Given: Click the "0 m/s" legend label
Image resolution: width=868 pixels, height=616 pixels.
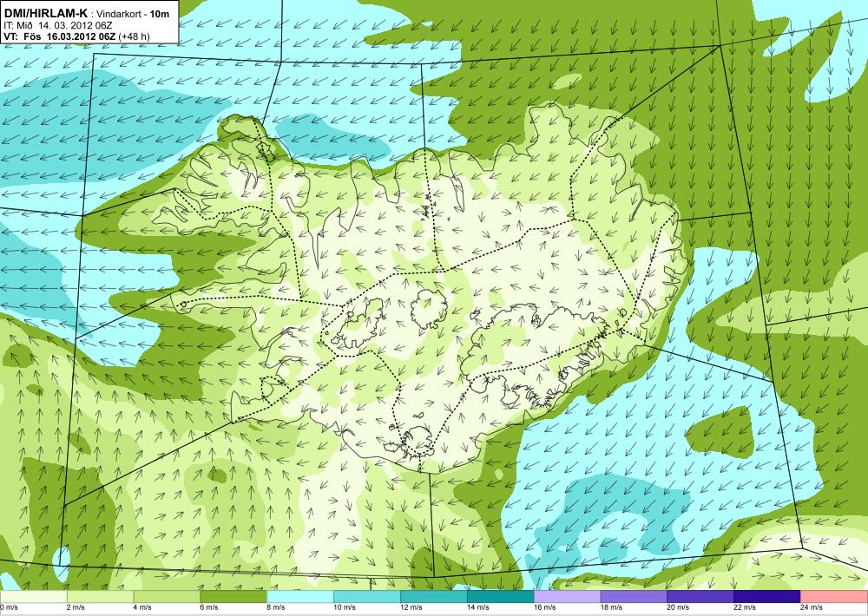Looking at the screenshot, I should pos(10,607).
